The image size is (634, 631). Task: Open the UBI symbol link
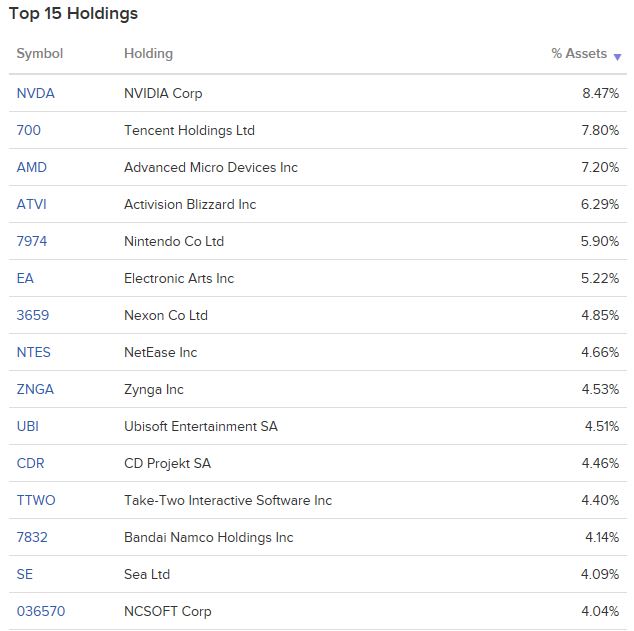(x=28, y=426)
